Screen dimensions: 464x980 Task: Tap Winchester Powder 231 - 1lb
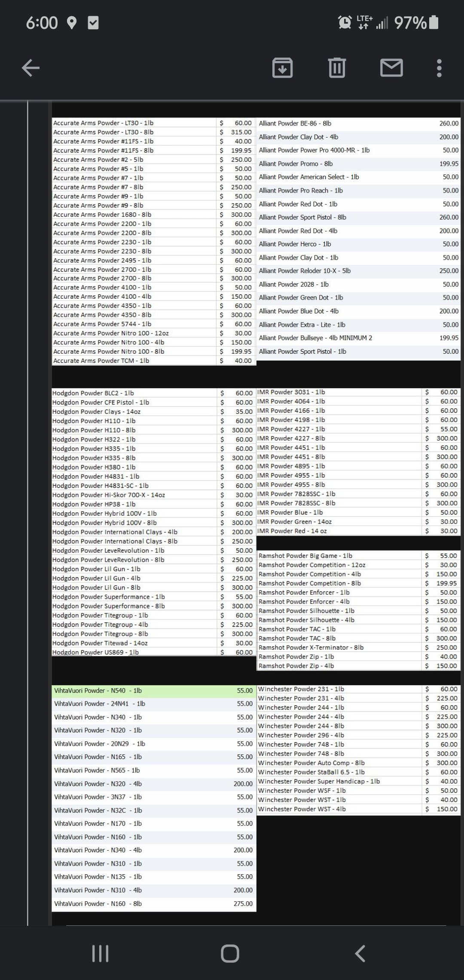(x=301, y=689)
